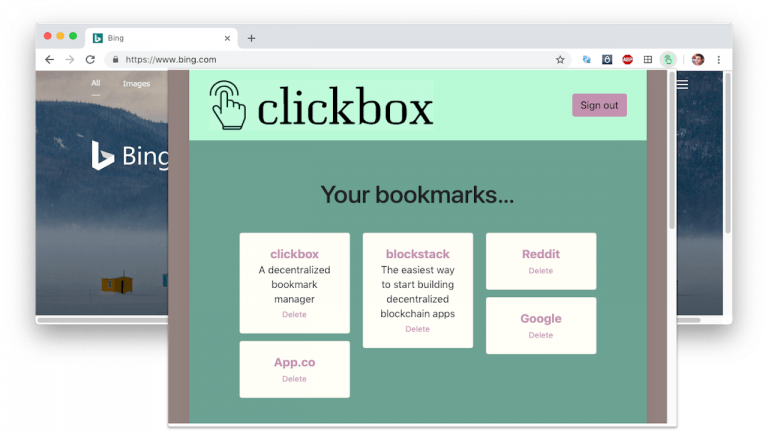The width and height of the screenshot is (768, 432).
Task: Open the clickbox bookmark link
Action: coord(294,254)
